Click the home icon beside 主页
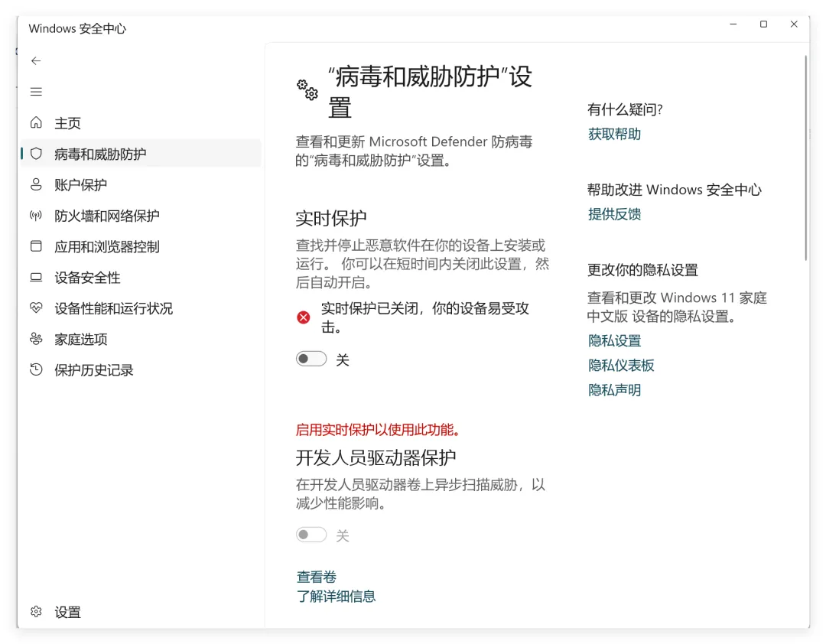This screenshot has height=644, width=826. point(36,122)
